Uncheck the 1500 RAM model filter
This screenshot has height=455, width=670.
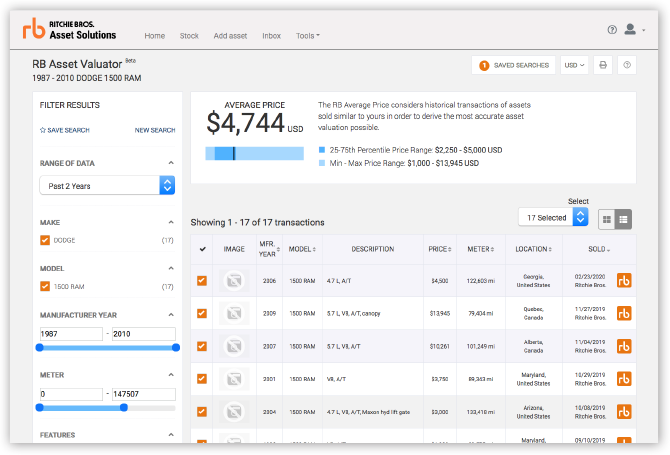coord(45,286)
